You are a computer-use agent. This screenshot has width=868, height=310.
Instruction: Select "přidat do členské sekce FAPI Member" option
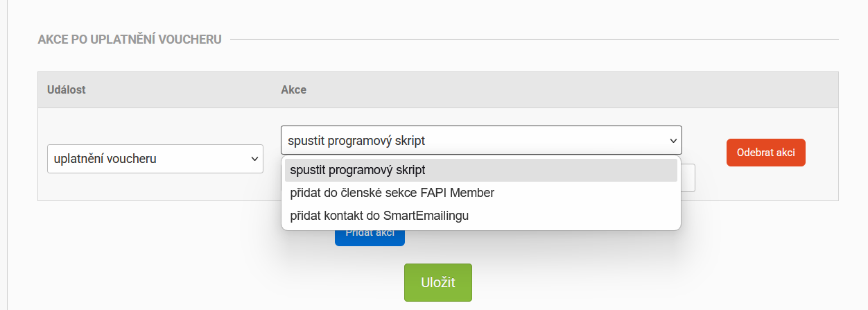480,193
